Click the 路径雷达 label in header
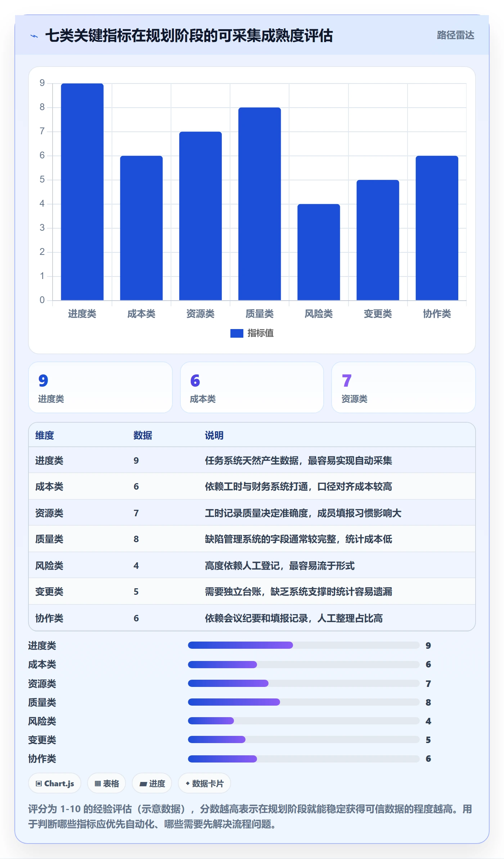This screenshot has height=859, width=504. click(455, 35)
